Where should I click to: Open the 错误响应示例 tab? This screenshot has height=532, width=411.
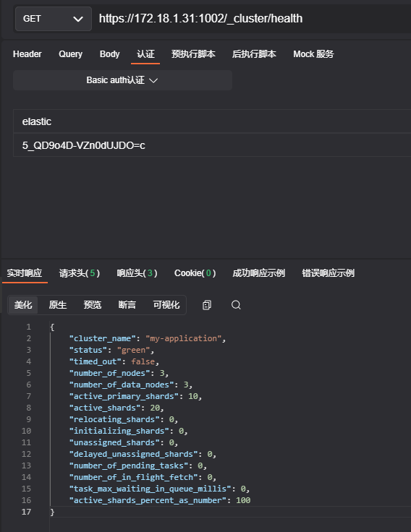click(328, 273)
